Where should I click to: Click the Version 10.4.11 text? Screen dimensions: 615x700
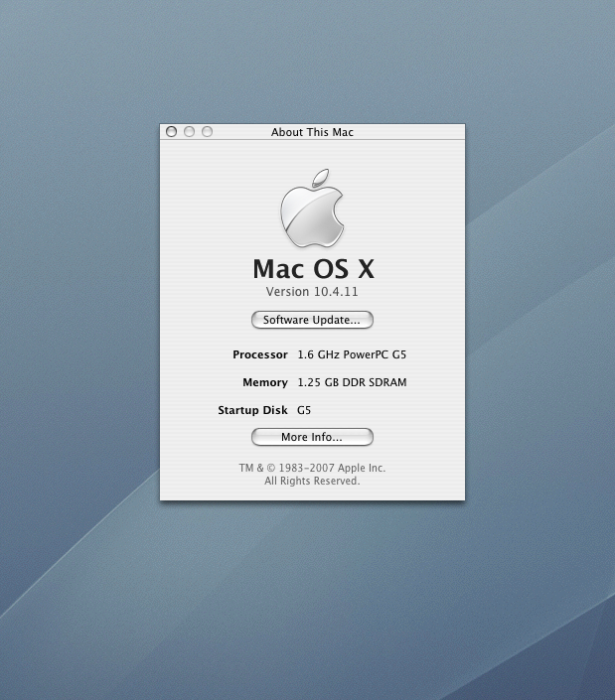[x=312, y=292]
